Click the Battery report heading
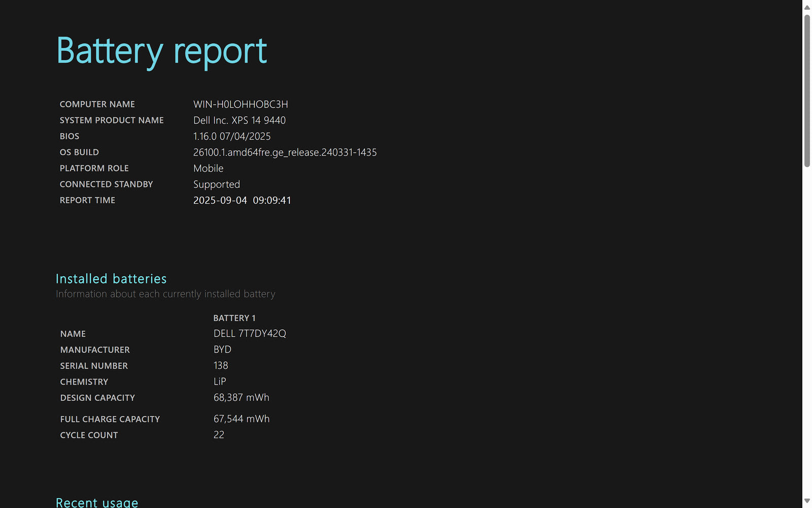Image resolution: width=812 pixels, height=508 pixels. pyautogui.click(x=162, y=51)
